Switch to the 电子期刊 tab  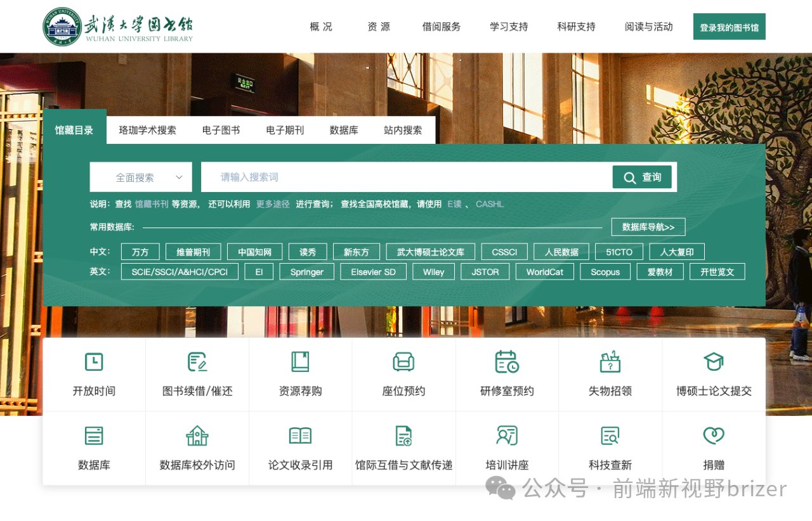tap(285, 130)
